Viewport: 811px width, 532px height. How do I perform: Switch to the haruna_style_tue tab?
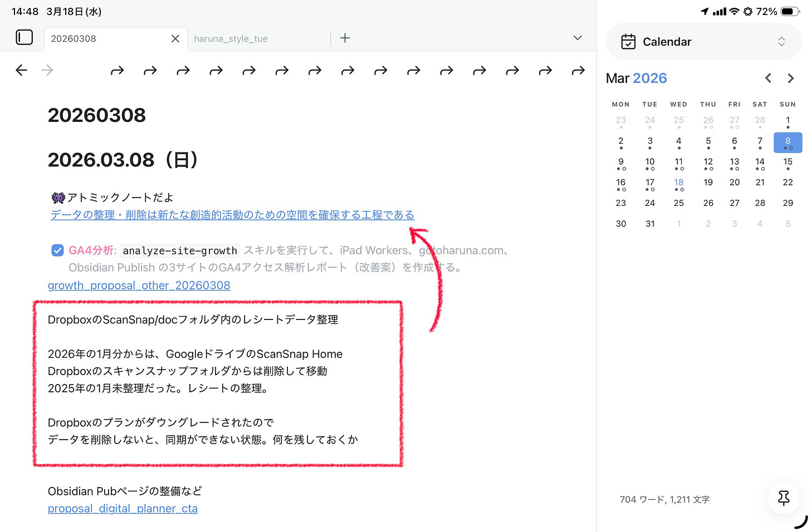tap(231, 38)
